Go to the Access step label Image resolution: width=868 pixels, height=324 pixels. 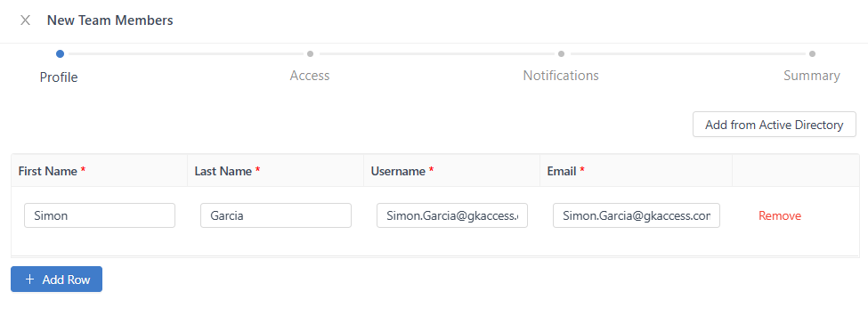click(310, 76)
